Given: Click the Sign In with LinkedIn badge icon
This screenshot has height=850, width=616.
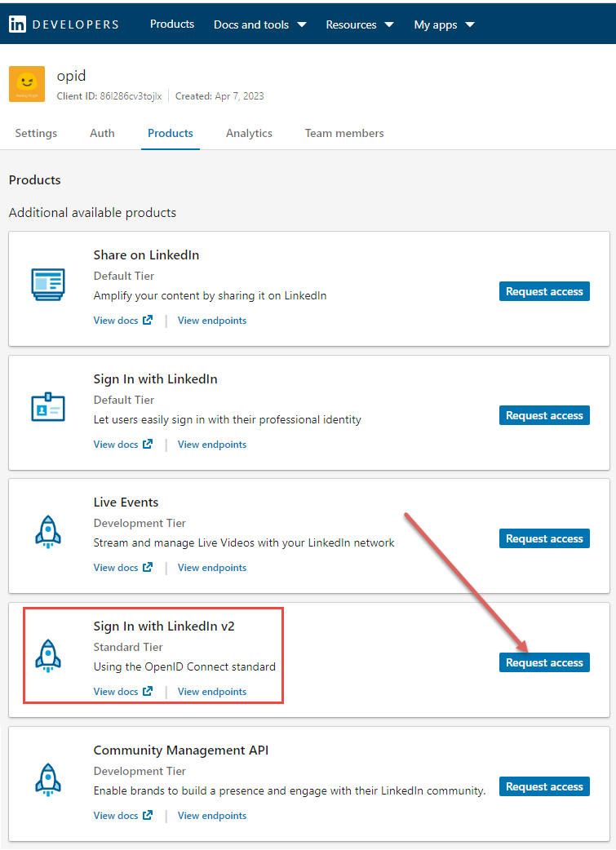Looking at the screenshot, I should (x=48, y=406).
